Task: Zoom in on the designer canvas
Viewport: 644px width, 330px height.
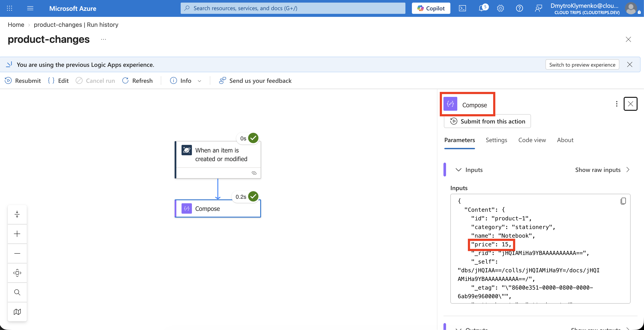Action: pos(17,234)
